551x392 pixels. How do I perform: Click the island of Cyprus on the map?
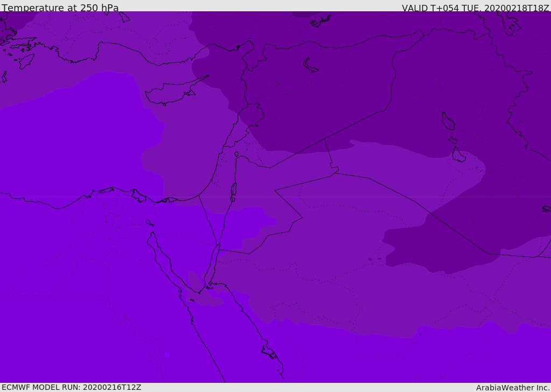point(176,91)
